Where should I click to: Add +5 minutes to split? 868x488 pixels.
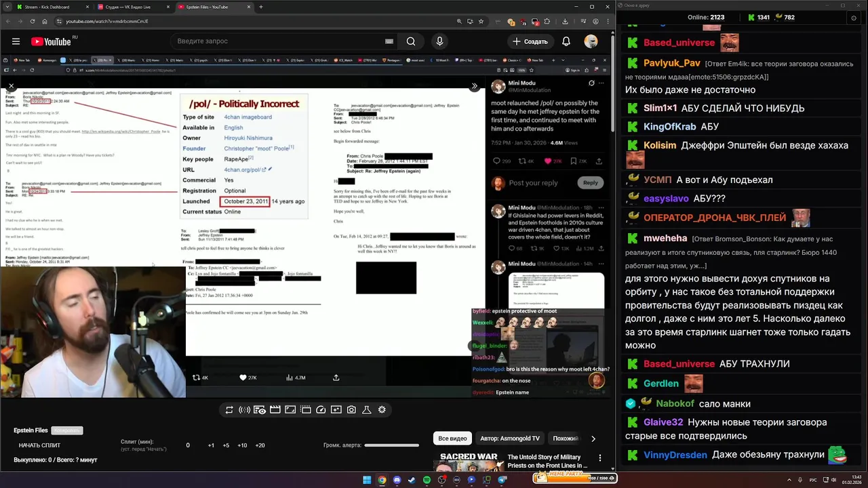pos(226,445)
